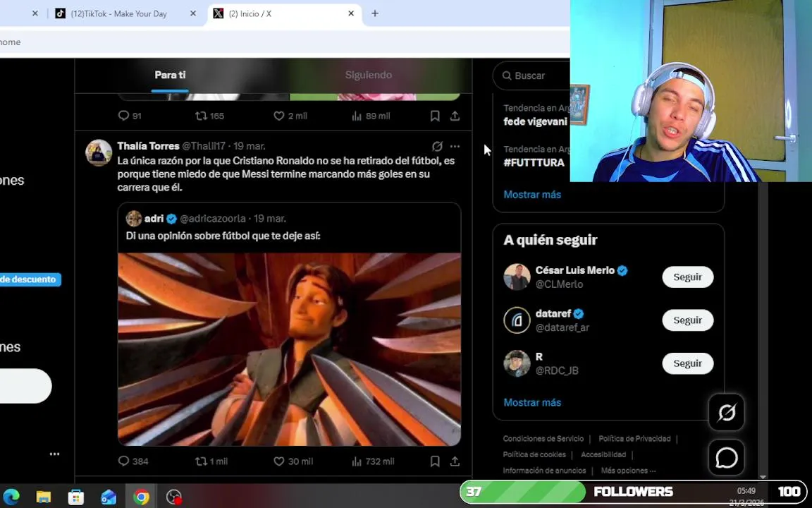
Task: Open the R @RDC_JB profile avatar
Action: coord(517,363)
